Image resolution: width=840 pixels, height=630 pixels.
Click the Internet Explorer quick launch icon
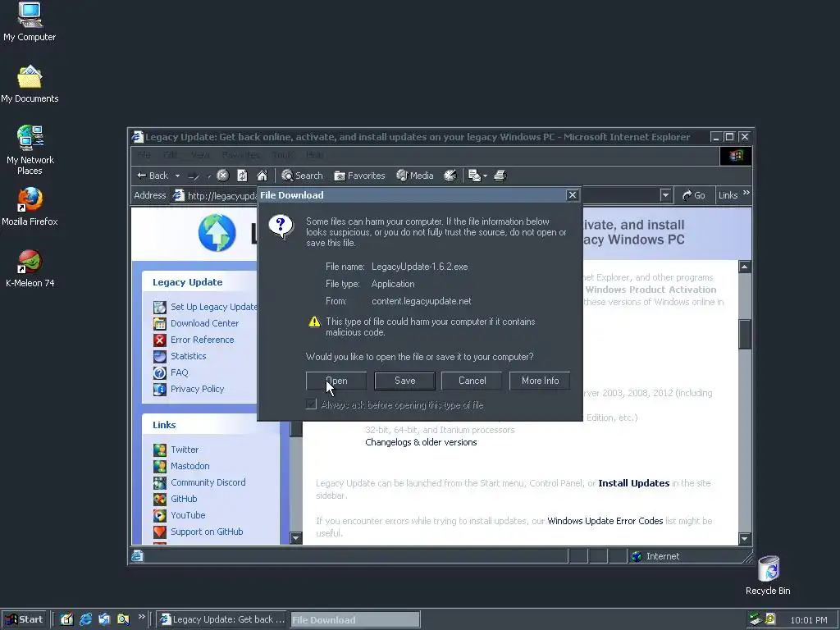85,619
